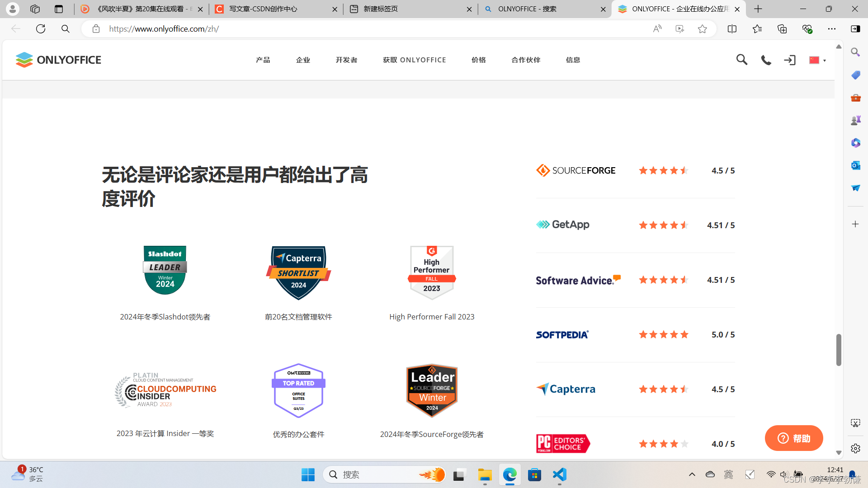Open the 企业 menu
The height and width of the screenshot is (488, 868).
click(x=303, y=60)
